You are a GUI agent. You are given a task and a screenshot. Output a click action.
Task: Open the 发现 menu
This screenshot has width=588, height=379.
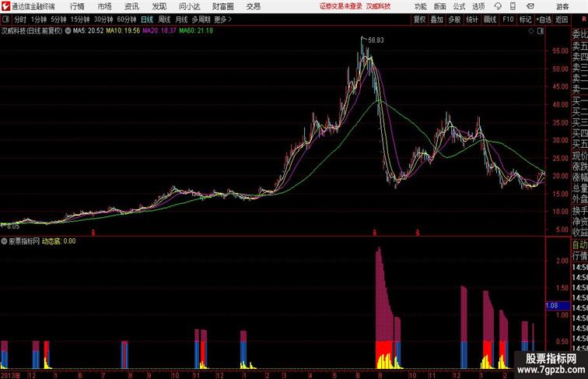(x=159, y=6)
